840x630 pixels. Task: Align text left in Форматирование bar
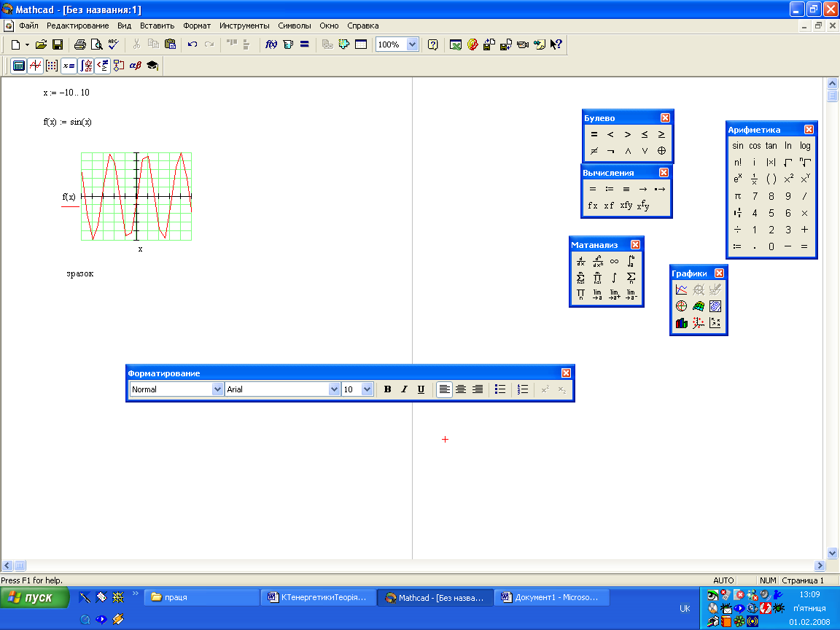point(444,389)
